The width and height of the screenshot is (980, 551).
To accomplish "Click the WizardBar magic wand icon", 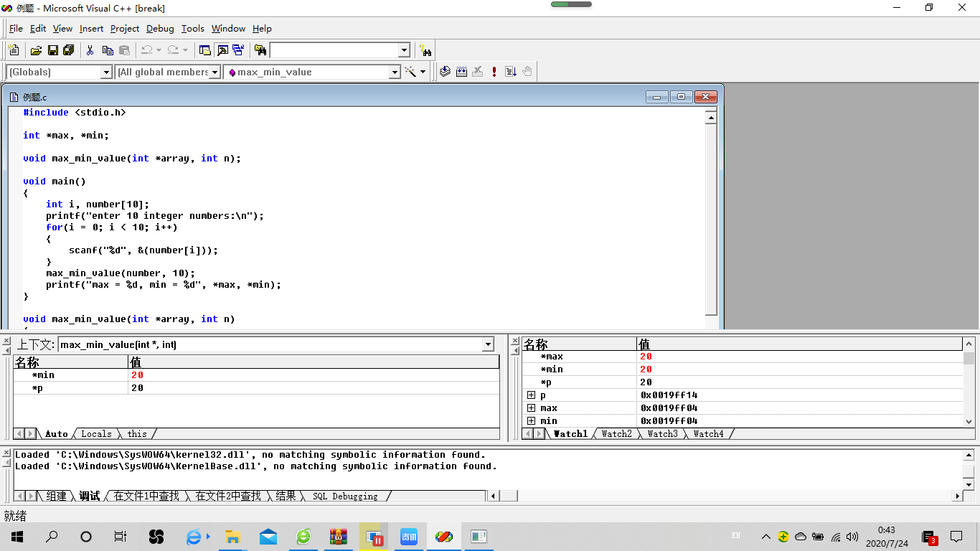I will click(410, 72).
